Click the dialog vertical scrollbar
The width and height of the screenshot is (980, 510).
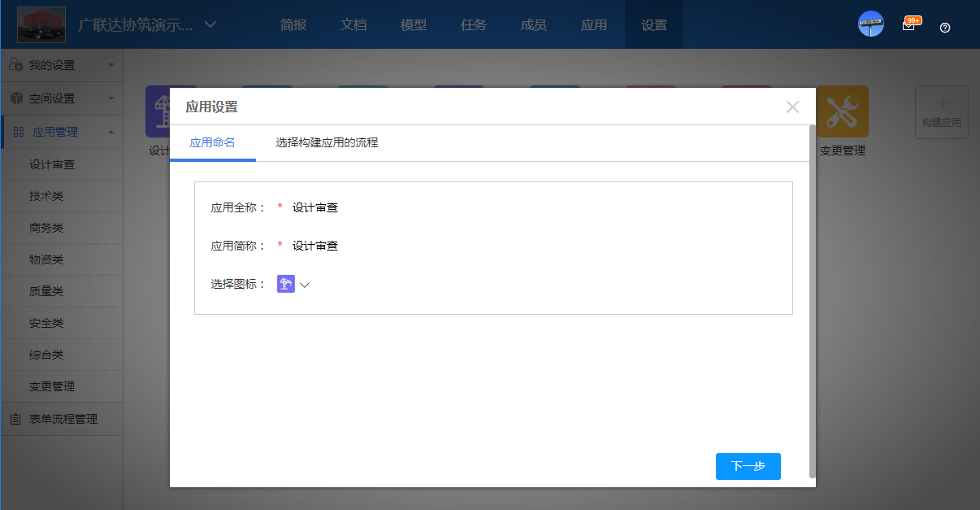[813, 301]
